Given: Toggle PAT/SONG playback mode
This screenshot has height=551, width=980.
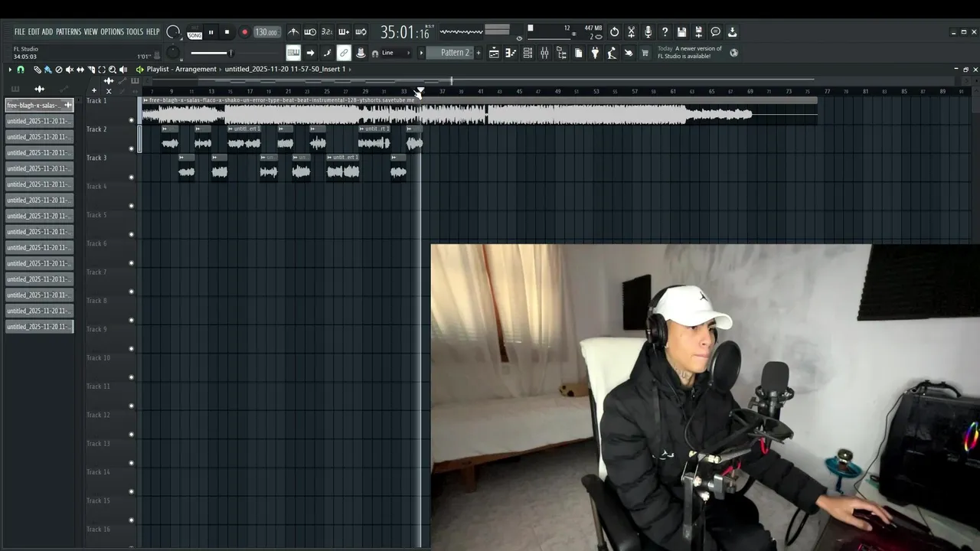Looking at the screenshot, I should pos(194,33).
